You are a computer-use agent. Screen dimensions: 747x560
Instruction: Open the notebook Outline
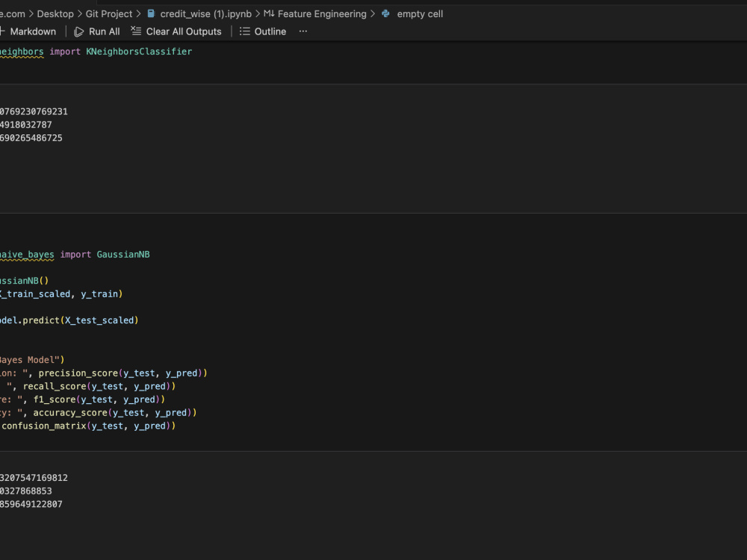click(263, 31)
